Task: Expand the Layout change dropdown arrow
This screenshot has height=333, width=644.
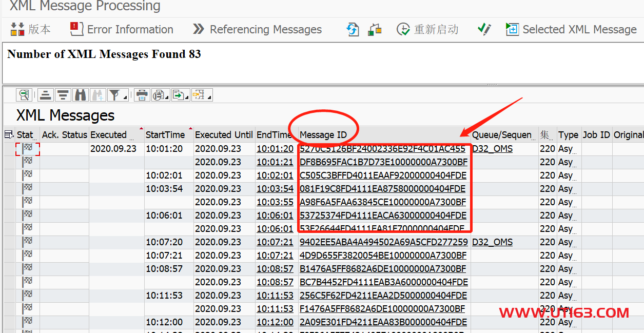Action: pos(207,98)
